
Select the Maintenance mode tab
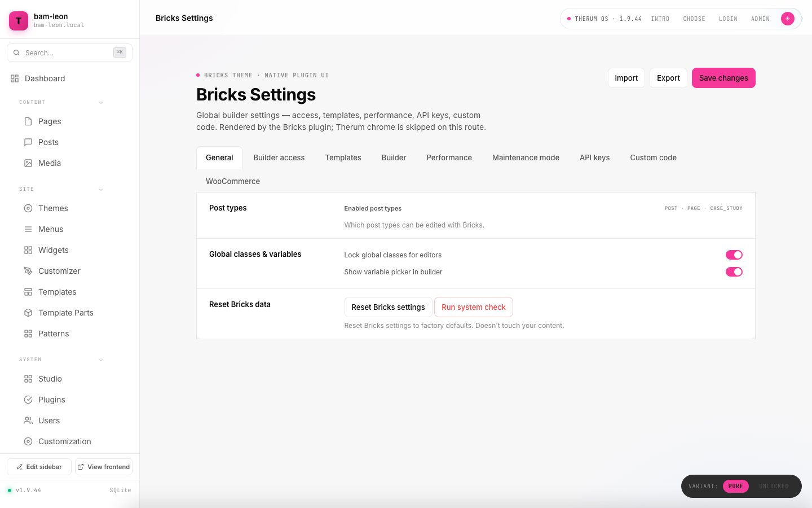(526, 157)
